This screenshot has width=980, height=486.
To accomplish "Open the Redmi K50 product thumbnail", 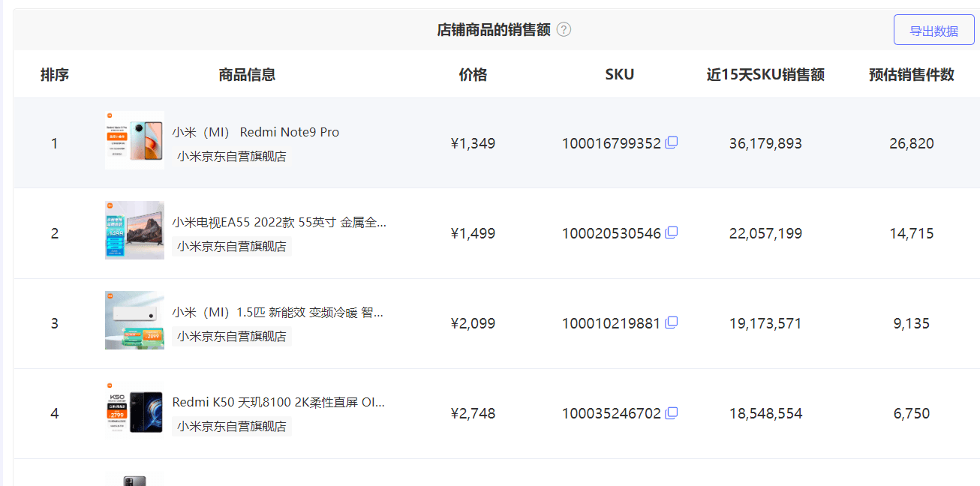I will (134, 409).
